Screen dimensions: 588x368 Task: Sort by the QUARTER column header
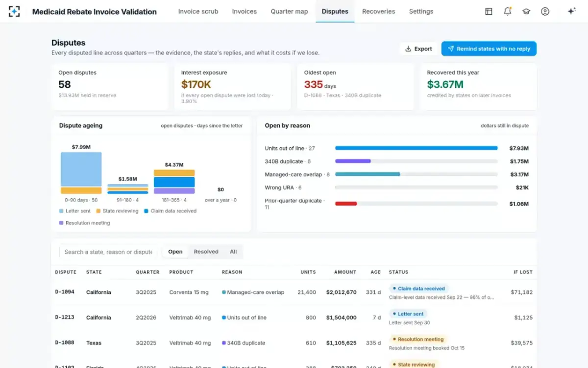pyautogui.click(x=147, y=272)
